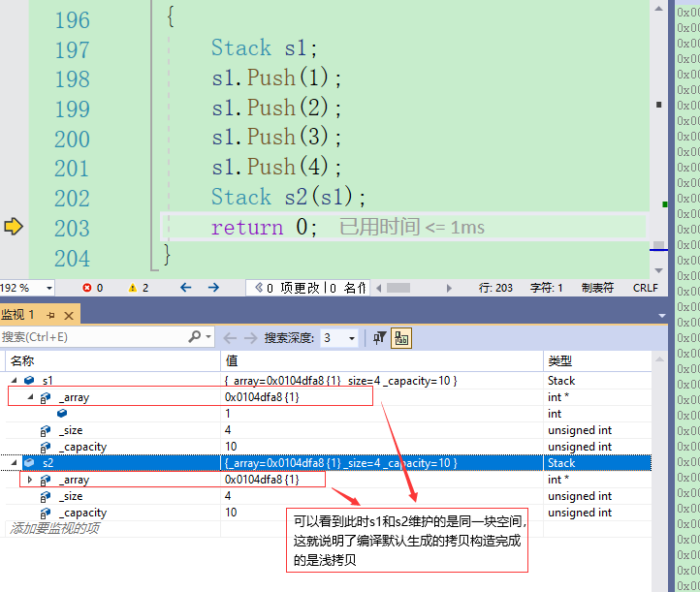Select the s1 _capacity row
This screenshot has height=592, width=700.
328,447
